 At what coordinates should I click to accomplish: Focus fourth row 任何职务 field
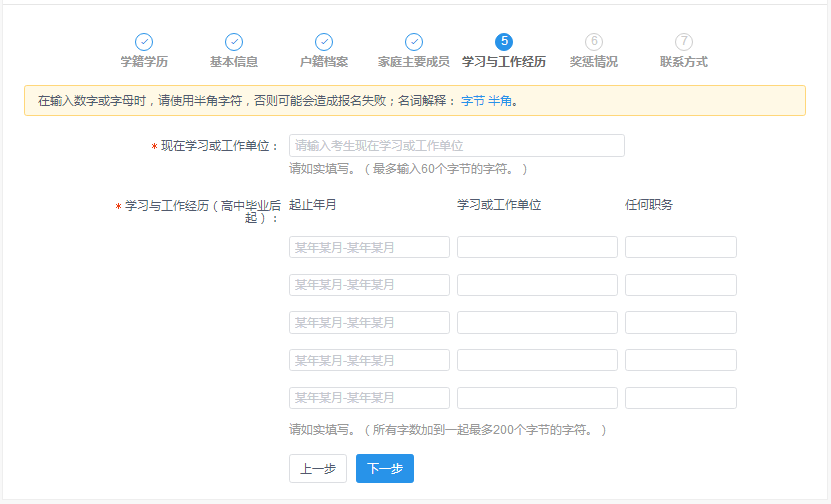click(x=681, y=360)
